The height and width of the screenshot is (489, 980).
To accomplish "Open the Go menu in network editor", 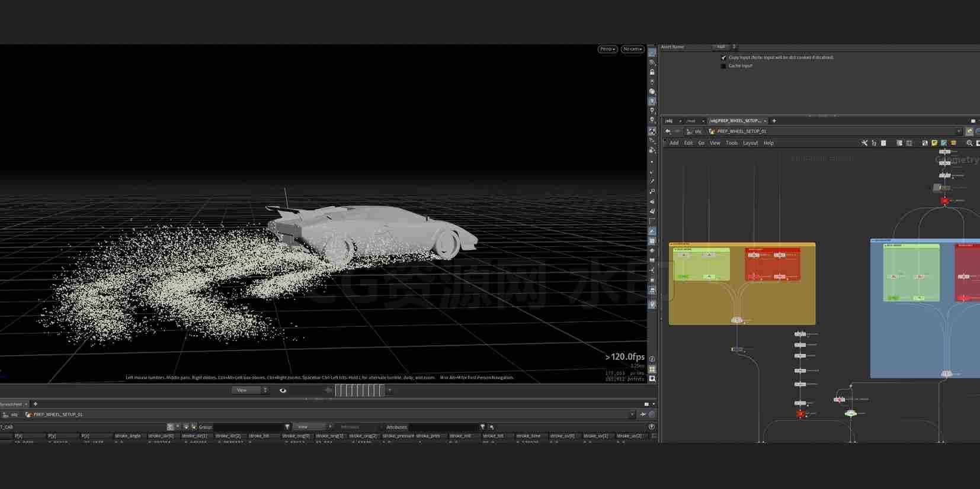I will pyautogui.click(x=701, y=143).
